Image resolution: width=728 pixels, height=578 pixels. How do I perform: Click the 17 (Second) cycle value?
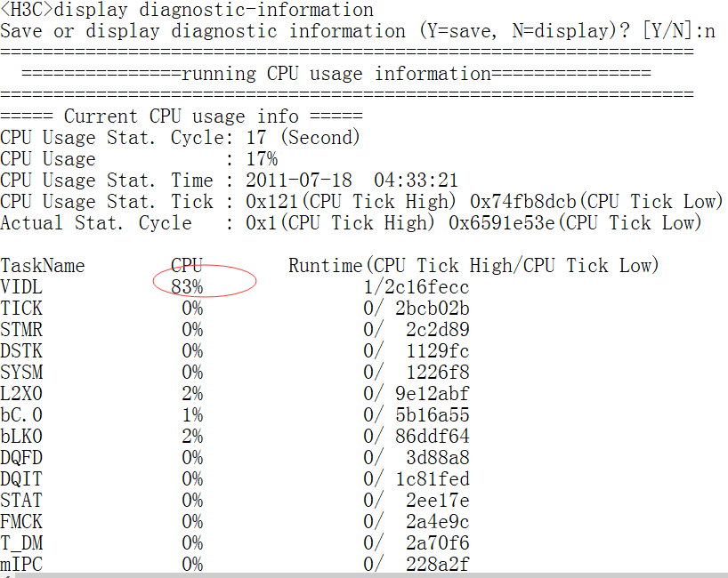coord(303,138)
